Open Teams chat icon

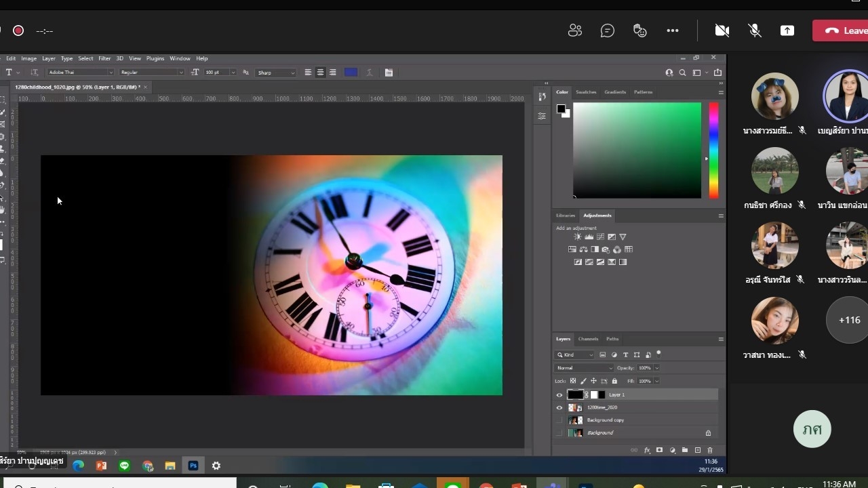coord(608,30)
